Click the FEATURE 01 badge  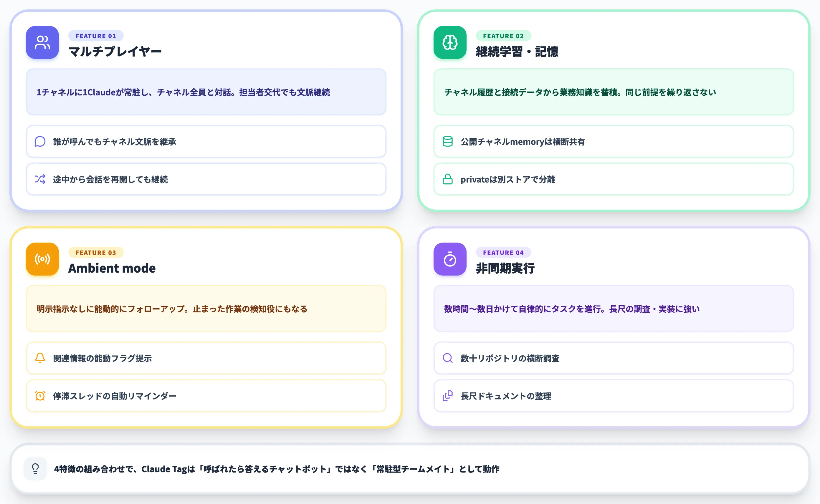click(x=96, y=36)
